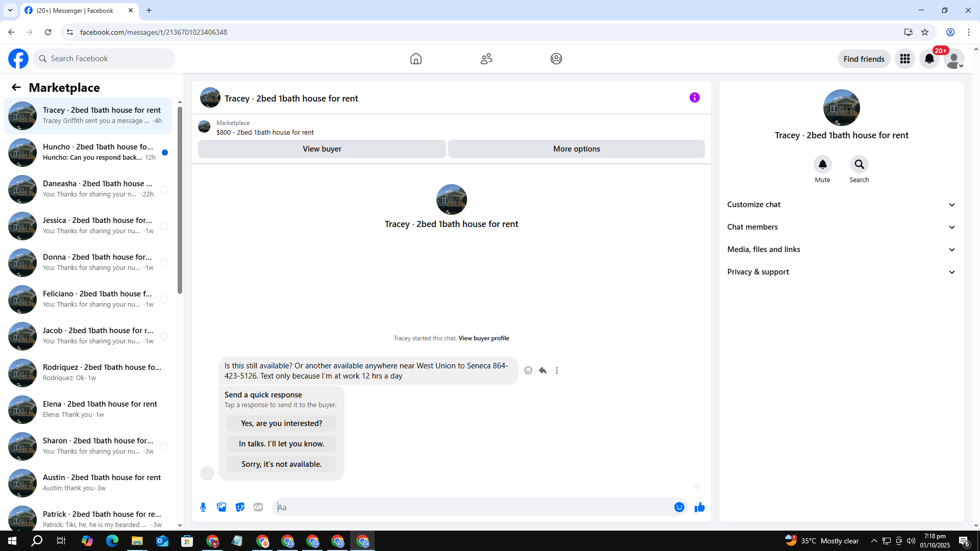
Task: Bookmark this page with the star icon
Action: point(925,32)
